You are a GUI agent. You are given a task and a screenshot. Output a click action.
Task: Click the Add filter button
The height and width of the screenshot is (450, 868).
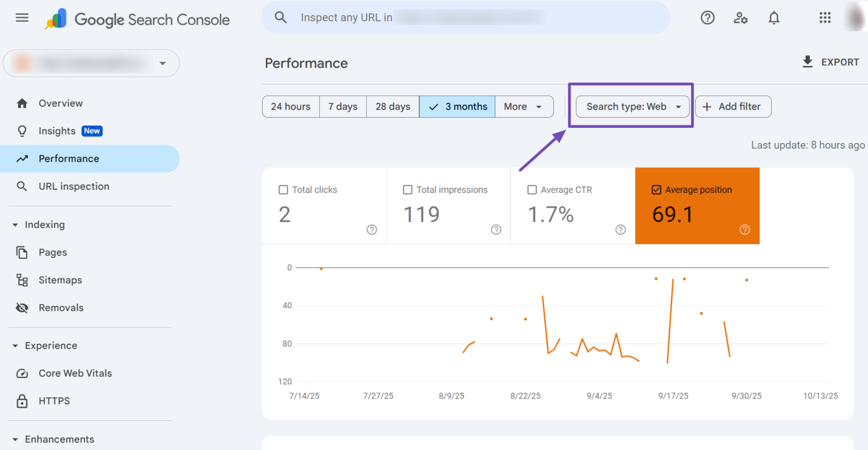pyautogui.click(x=733, y=107)
